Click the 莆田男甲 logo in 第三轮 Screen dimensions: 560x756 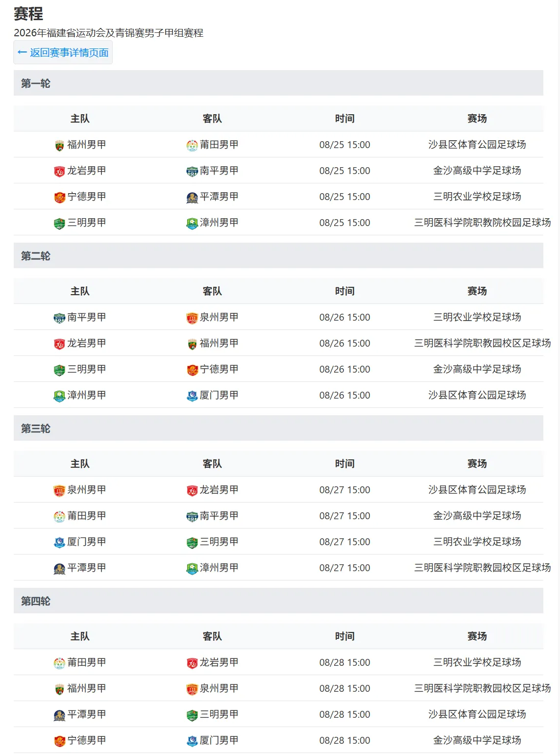pyautogui.click(x=59, y=516)
